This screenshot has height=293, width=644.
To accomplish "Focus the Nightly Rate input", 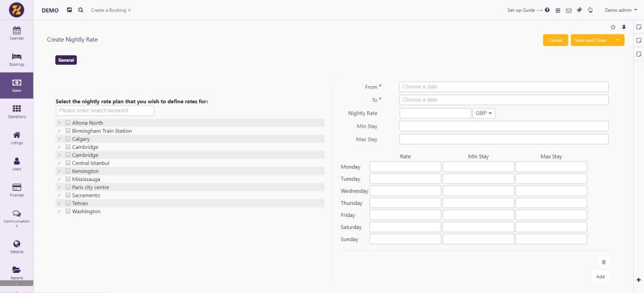I will pyautogui.click(x=435, y=113).
